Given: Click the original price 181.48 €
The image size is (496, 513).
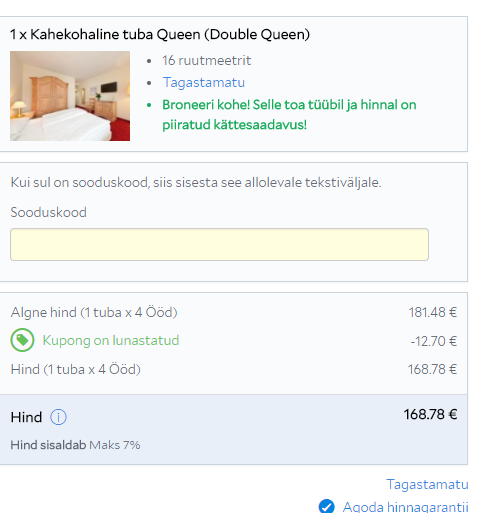Looking at the screenshot, I should [x=433, y=313].
